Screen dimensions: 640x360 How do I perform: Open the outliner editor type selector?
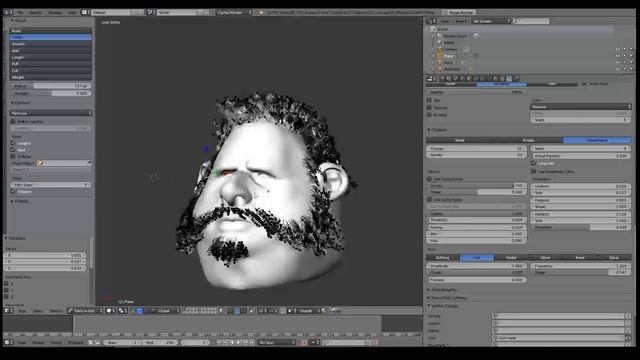tap(431, 21)
